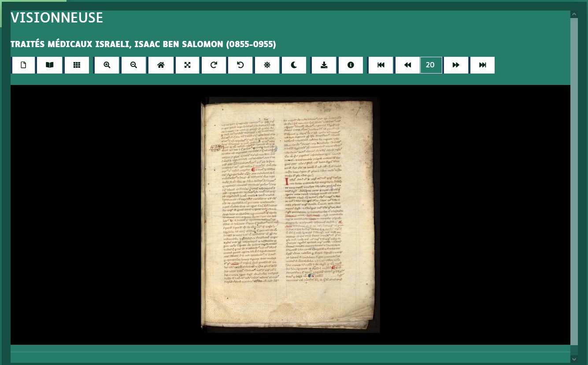
Task: Rotate the page counterclockwise
Action: click(240, 65)
